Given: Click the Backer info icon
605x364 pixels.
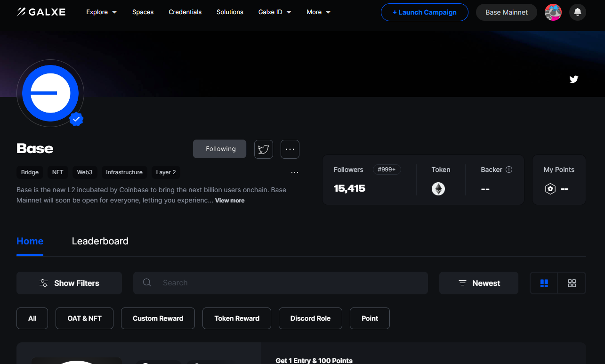Looking at the screenshot, I should click(x=509, y=170).
